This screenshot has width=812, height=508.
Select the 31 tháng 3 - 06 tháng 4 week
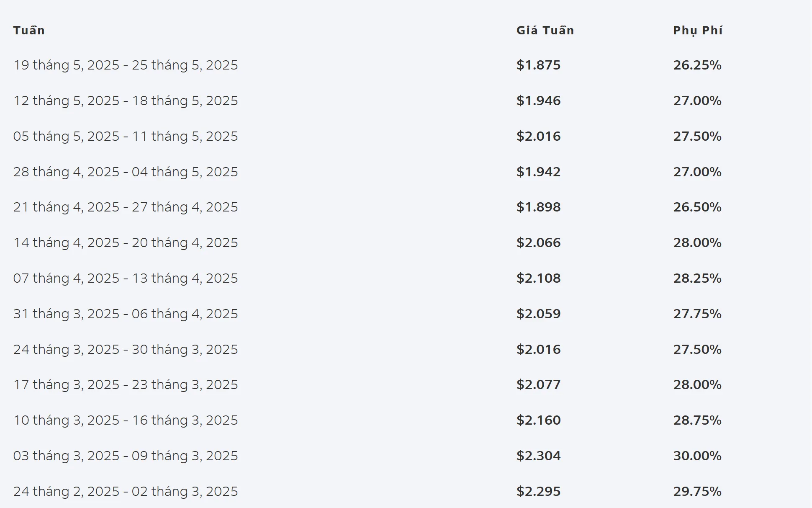click(x=126, y=314)
